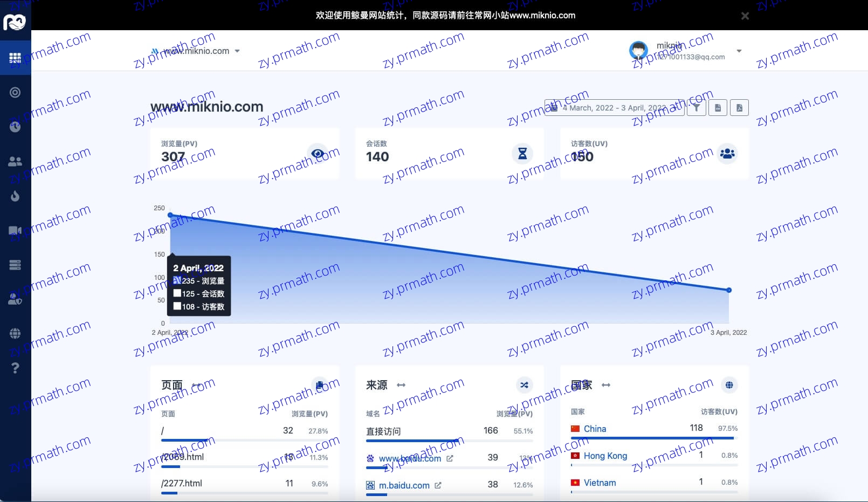Toggle the 浏览量 checkbox in chart tooltip
The height and width of the screenshot is (502, 868).
click(x=177, y=280)
